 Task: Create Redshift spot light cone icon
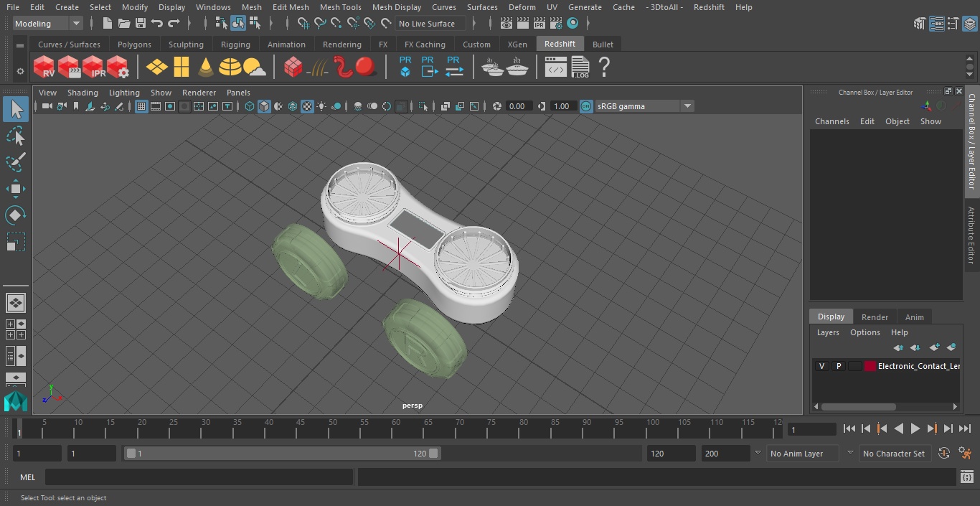[x=206, y=67]
